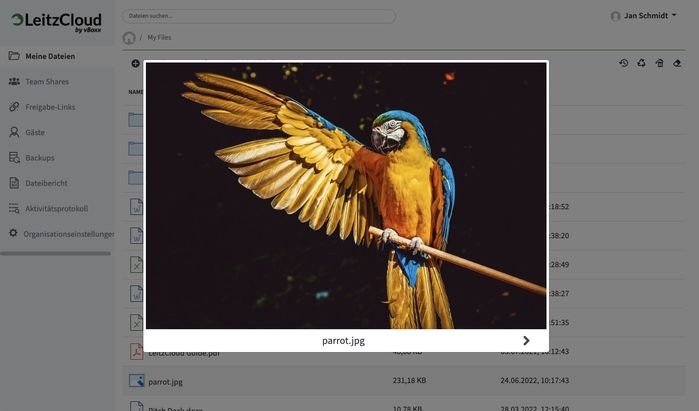Click the Jan Schmidt avatar icon

tap(616, 16)
